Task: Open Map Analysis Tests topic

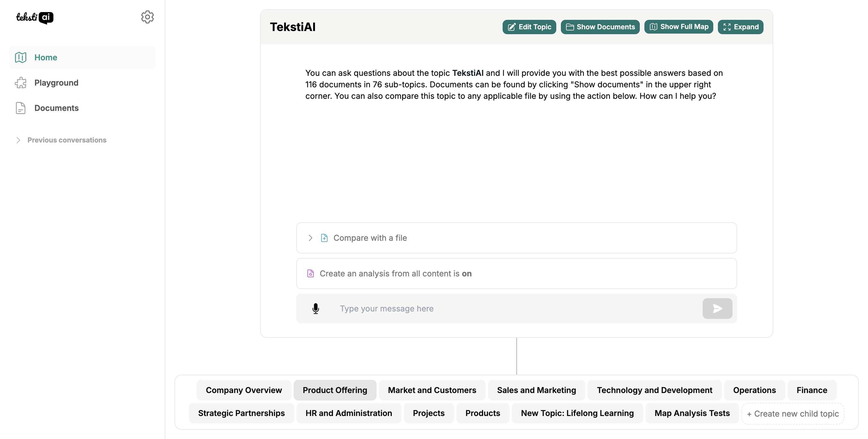Action: (692, 413)
